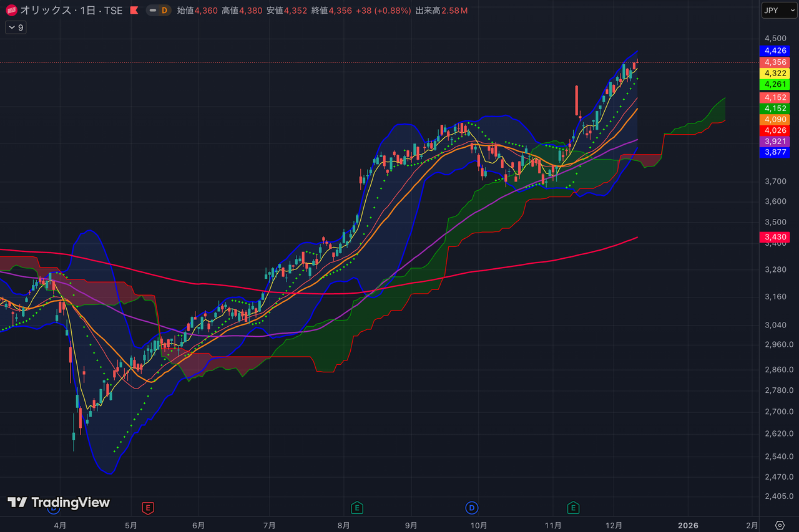Click the red E earnings marker in May
The width and height of the screenshot is (799, 532).
[148, 508]
